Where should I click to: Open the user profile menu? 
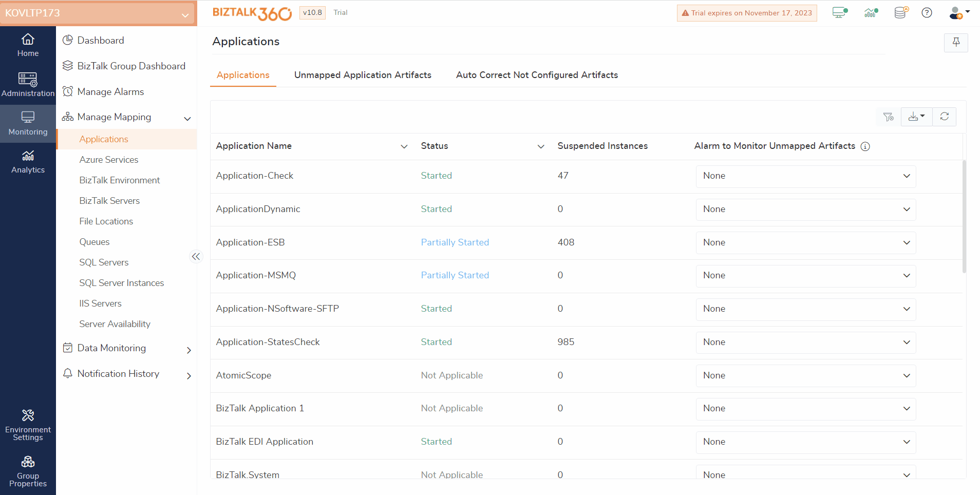tap(958, 13)
